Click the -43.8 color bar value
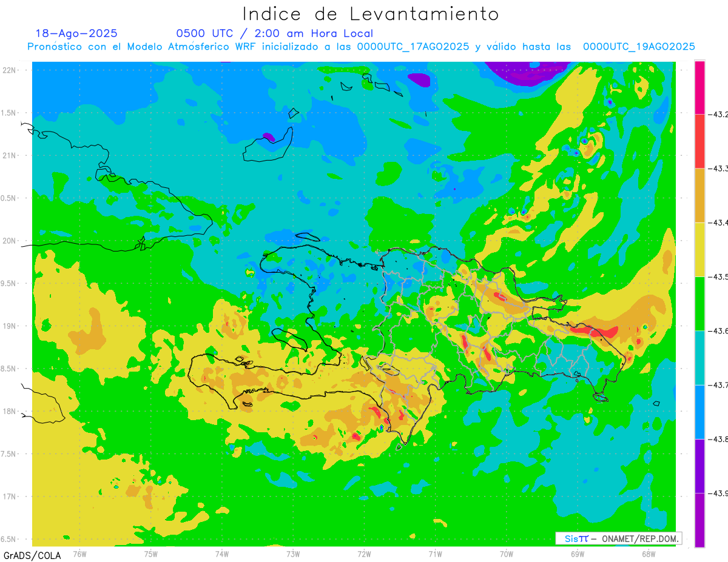The image size is (728, 562). pos(720,439)
